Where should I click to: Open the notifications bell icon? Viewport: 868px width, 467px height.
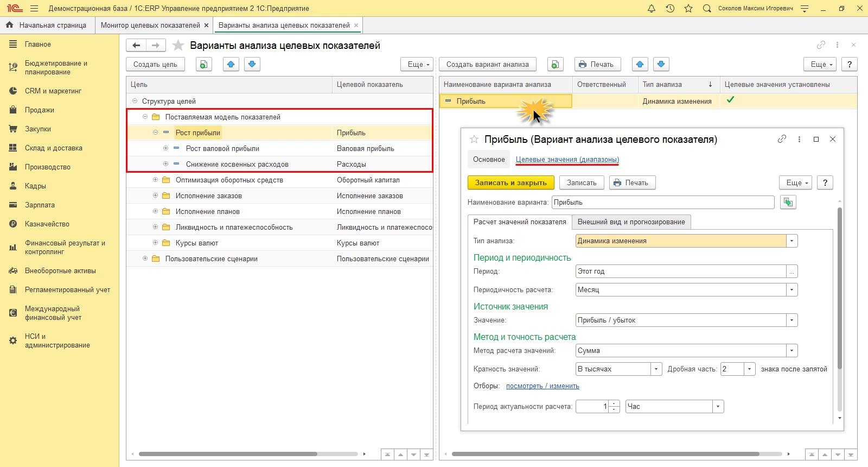[652, 9]
